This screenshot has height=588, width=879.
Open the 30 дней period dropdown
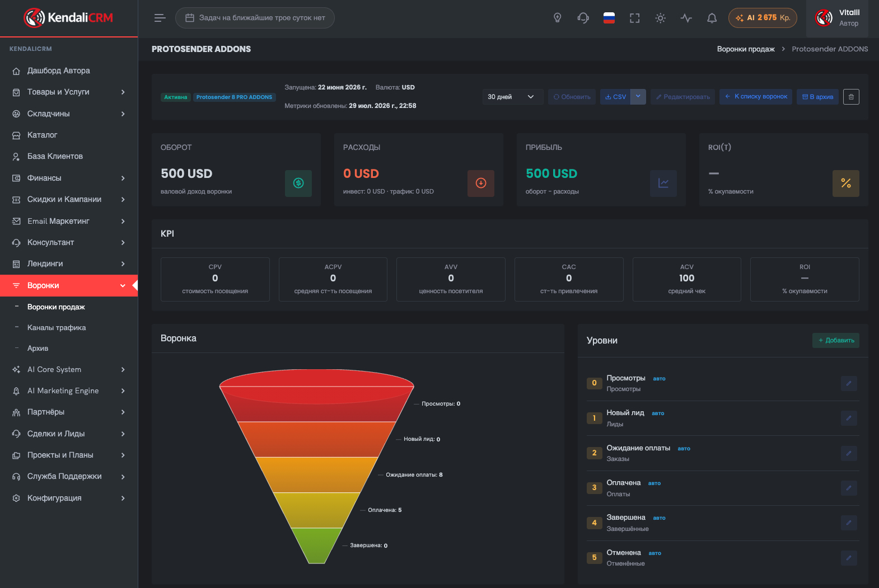click(512, 97)
